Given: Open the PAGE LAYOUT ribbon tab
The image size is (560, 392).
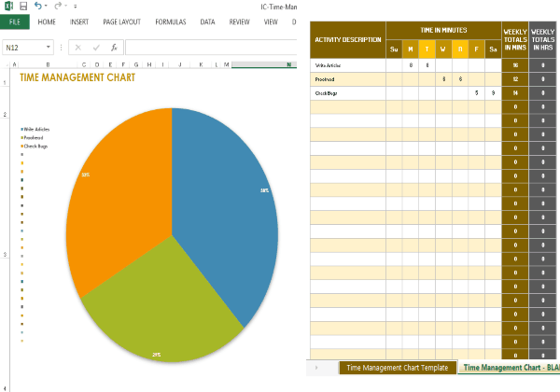Looking at the screenshot, I should pos(121,21).
